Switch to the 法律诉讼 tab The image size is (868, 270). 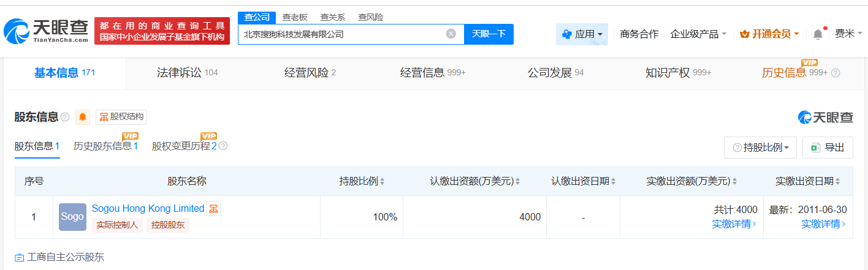point(186,73)
